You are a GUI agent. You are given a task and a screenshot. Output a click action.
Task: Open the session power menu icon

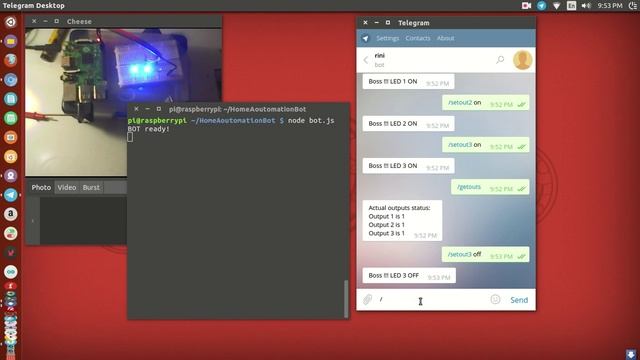pyautogui.click(x=633, y=6)
